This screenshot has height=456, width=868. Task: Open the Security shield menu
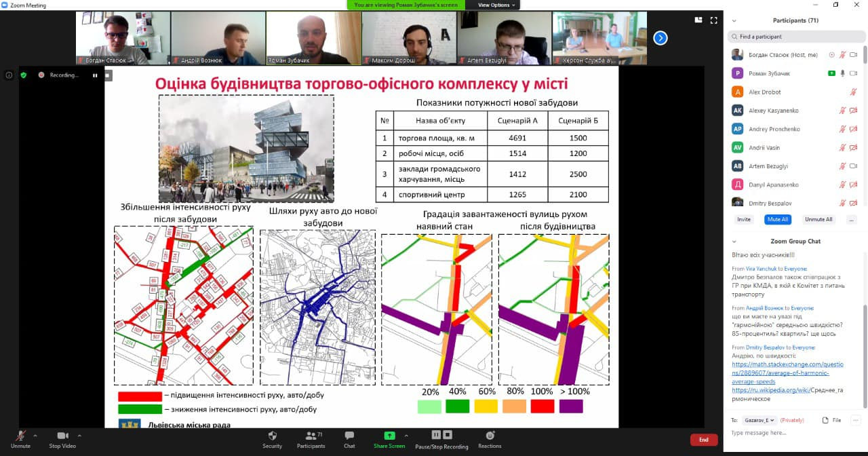pos(272,436)
